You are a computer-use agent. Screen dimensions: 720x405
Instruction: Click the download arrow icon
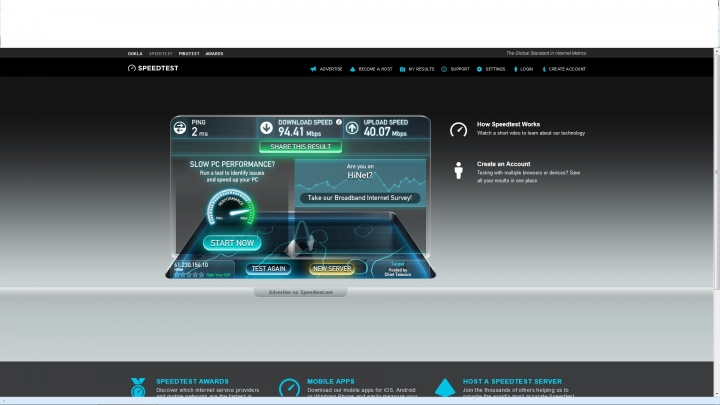(266, 128)
